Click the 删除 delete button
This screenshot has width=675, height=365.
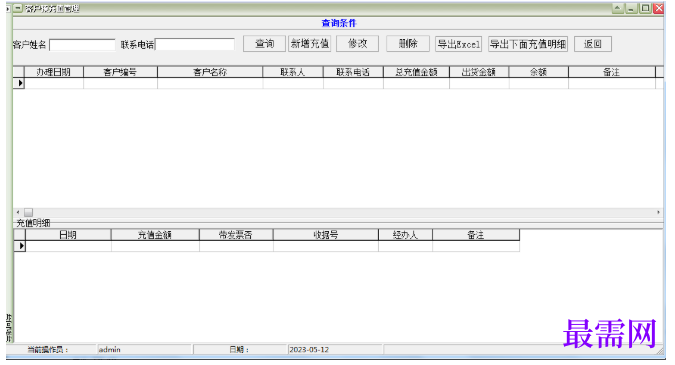click(x=408, y=44)
